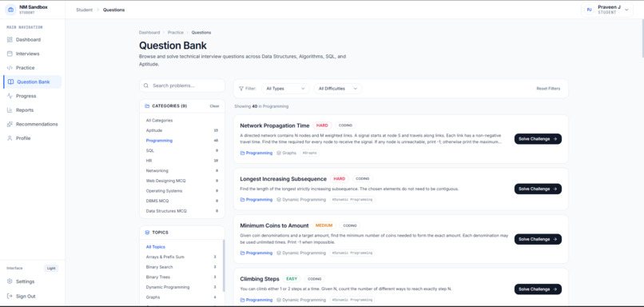Go to Dashboard breadcrumb link
The image size is (644, 307).
[149, 33]
